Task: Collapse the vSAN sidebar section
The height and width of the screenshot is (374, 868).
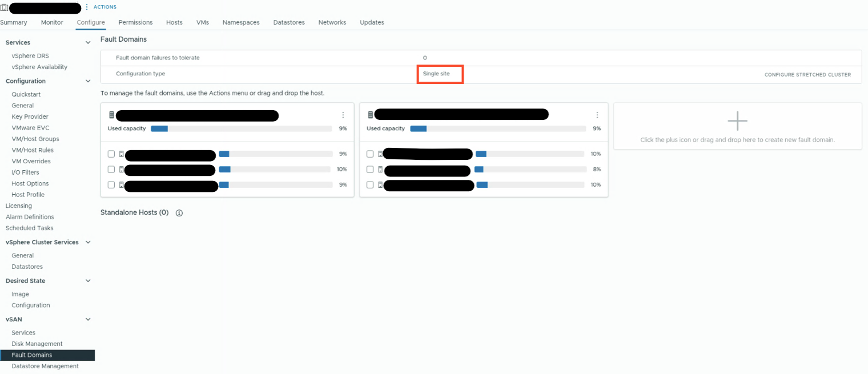Action: [88, 320]
